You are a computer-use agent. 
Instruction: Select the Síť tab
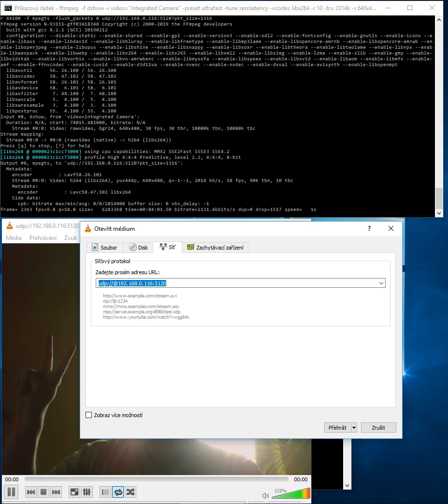coord(168,247)
